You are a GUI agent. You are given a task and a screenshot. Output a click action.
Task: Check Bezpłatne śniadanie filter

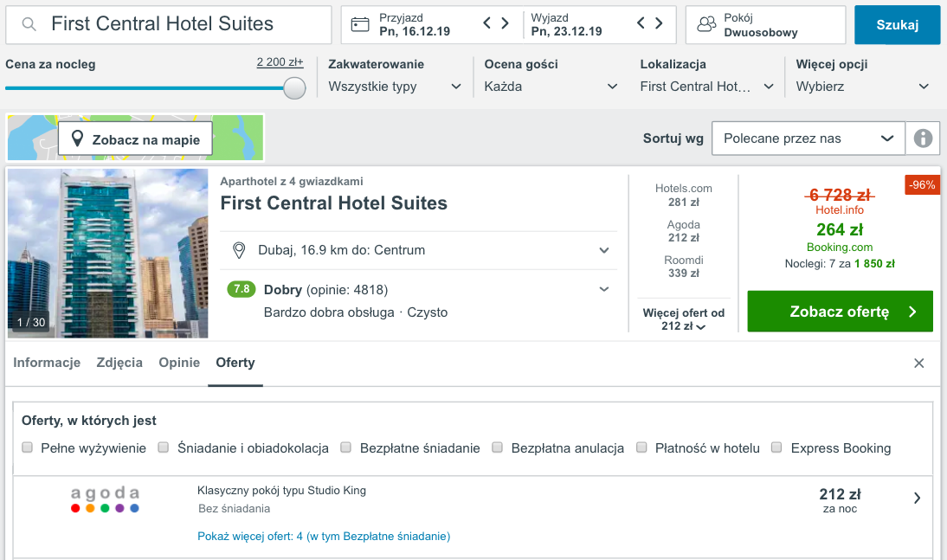point(346,447)
